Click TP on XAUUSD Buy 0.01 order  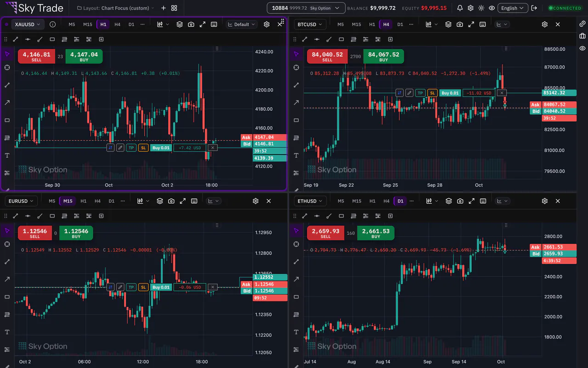pyautogui.click(x=131, y=148)
